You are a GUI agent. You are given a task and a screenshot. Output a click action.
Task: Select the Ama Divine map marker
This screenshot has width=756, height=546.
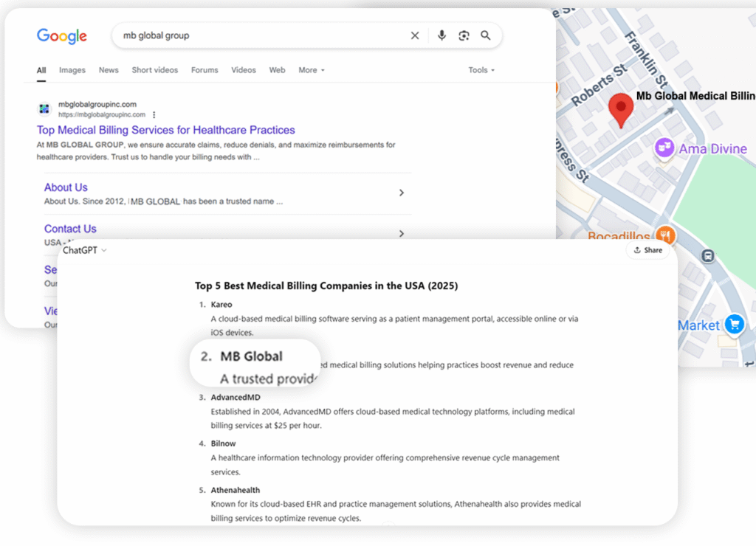(x=664, y=148)
